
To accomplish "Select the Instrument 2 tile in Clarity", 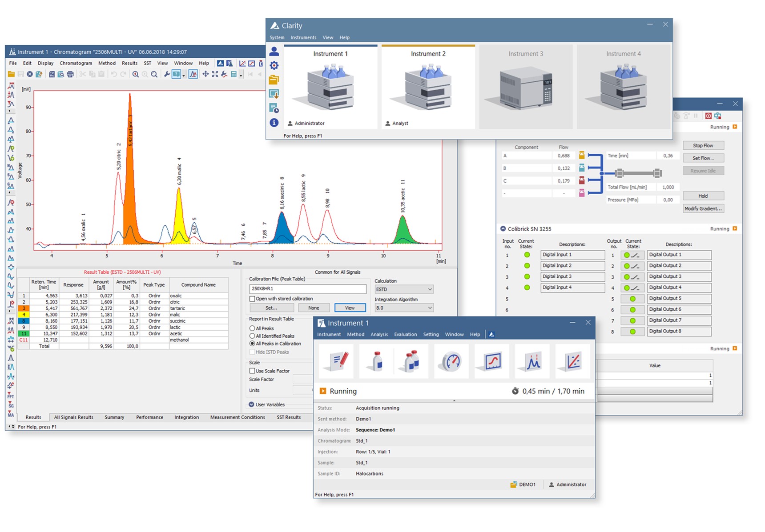I will (x=428, y=87).
